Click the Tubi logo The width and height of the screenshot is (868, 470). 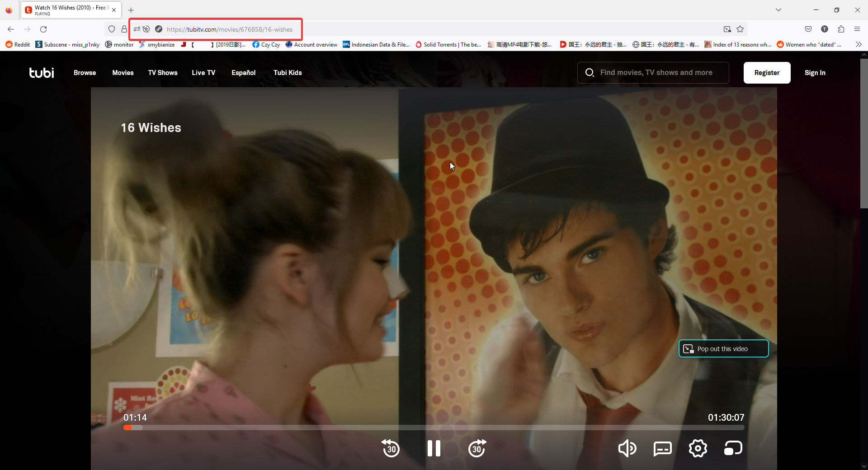(x=42, y=73)
